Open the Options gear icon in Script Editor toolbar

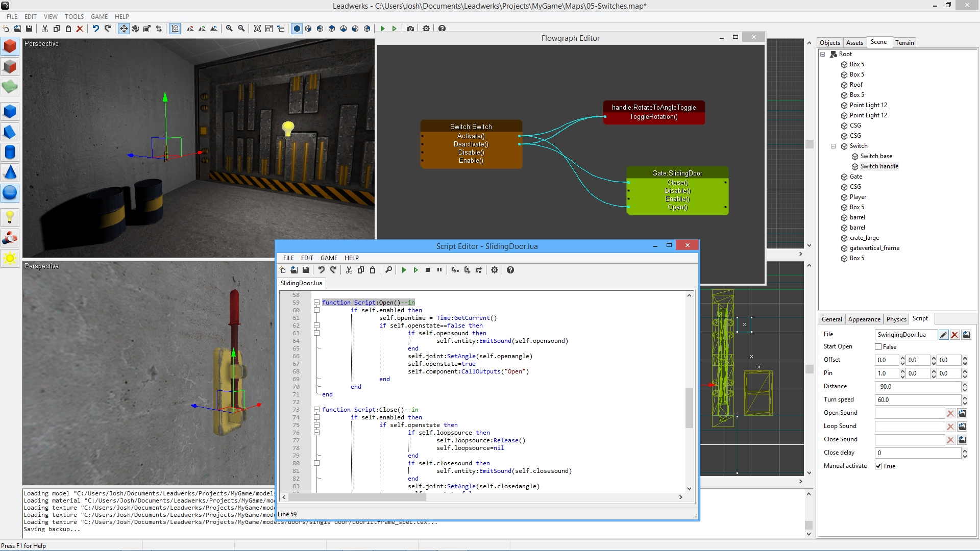(x=494, y=270)
